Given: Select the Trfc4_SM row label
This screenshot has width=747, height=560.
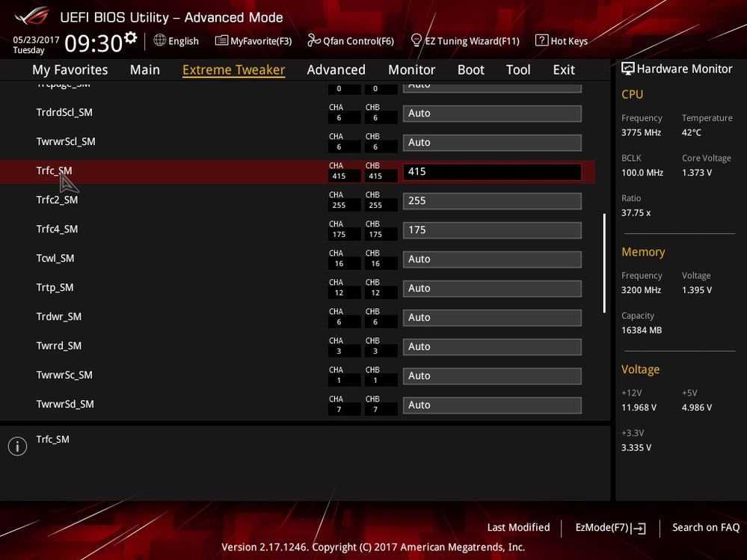Looking at the screenshot, I should click(x=57, y=229).
